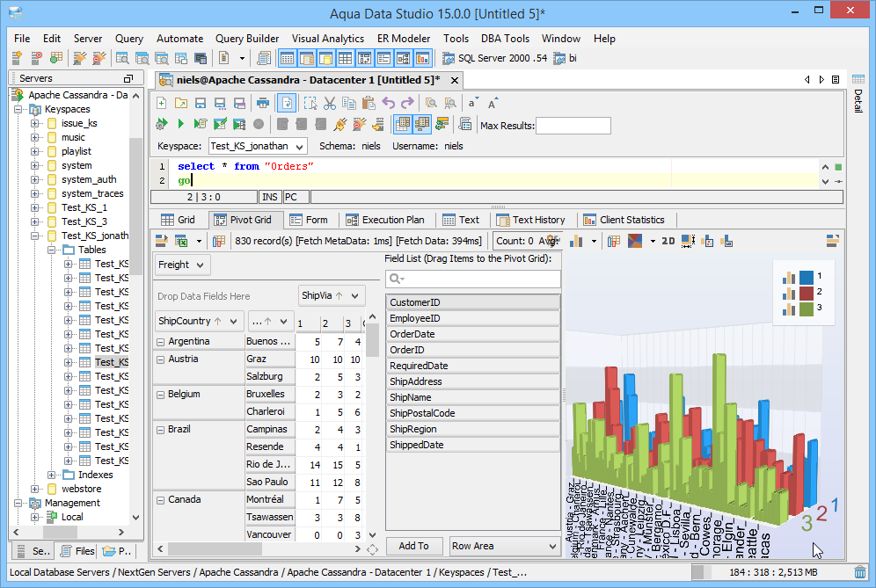Click the pivot grid vertical scrollbar down arrow
The width and height of the screenshot is (876, 588).
click(373, 535)
